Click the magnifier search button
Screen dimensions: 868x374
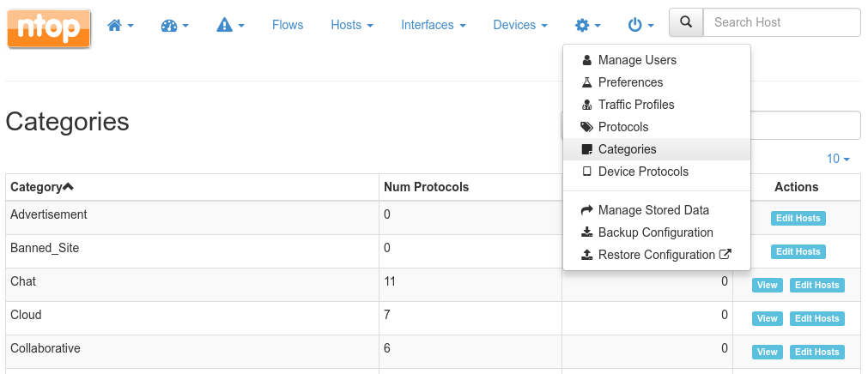coord(686,22)
